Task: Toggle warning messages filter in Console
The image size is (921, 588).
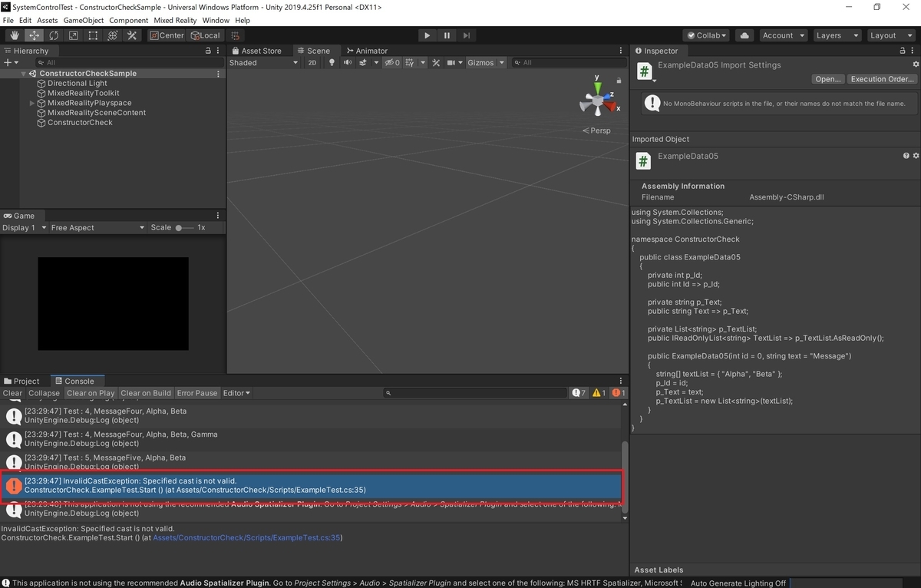Action: point(599,393)
